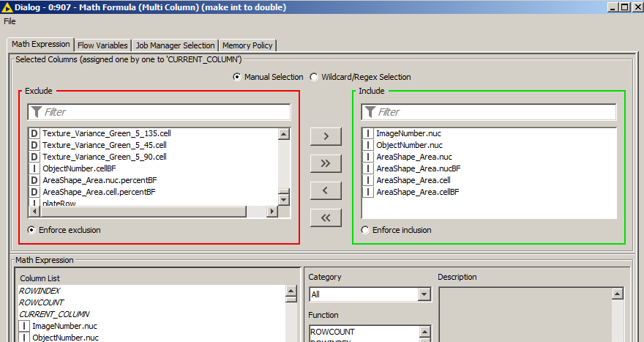Image resolution: width=644 pixels, height=342 pixels.
Task: Click the double icon beside AreaShape_Area.nuc.percentBF
Action: [x=34, y=180]
